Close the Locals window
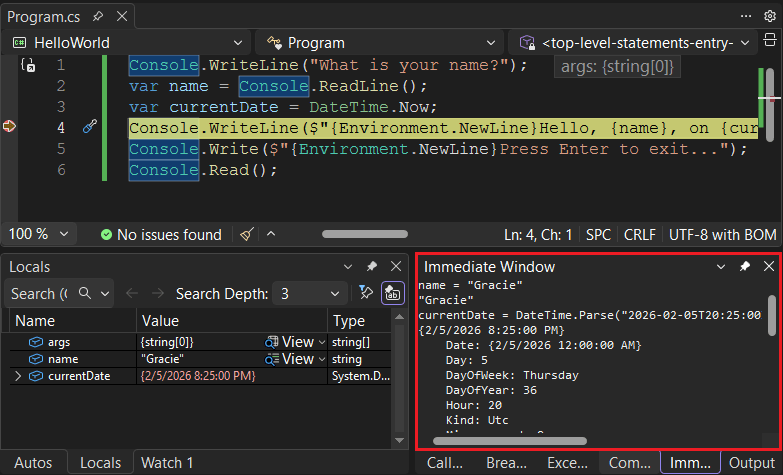 tap(396, 266)
